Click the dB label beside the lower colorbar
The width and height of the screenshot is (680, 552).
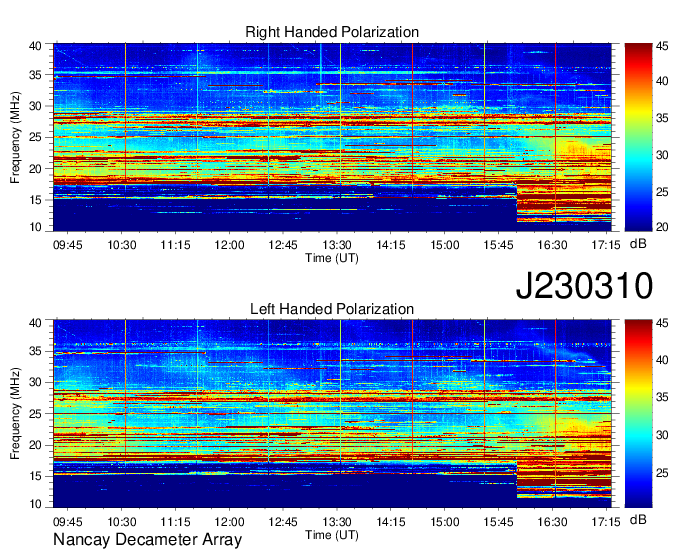point(638,519)
